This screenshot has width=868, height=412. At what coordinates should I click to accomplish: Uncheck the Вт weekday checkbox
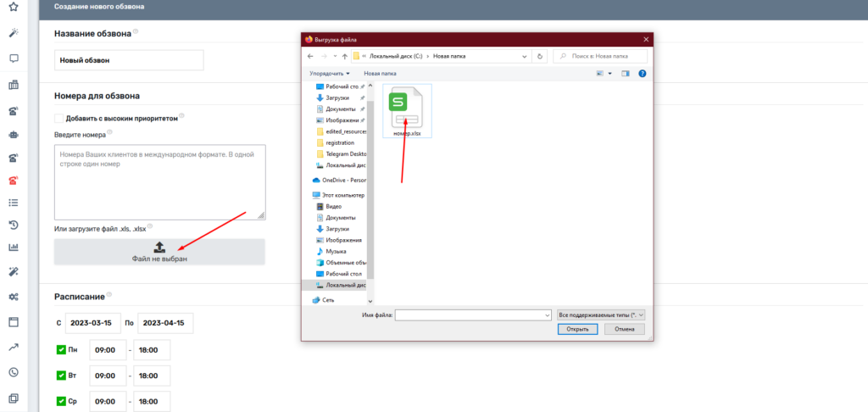tap(61, 376)
